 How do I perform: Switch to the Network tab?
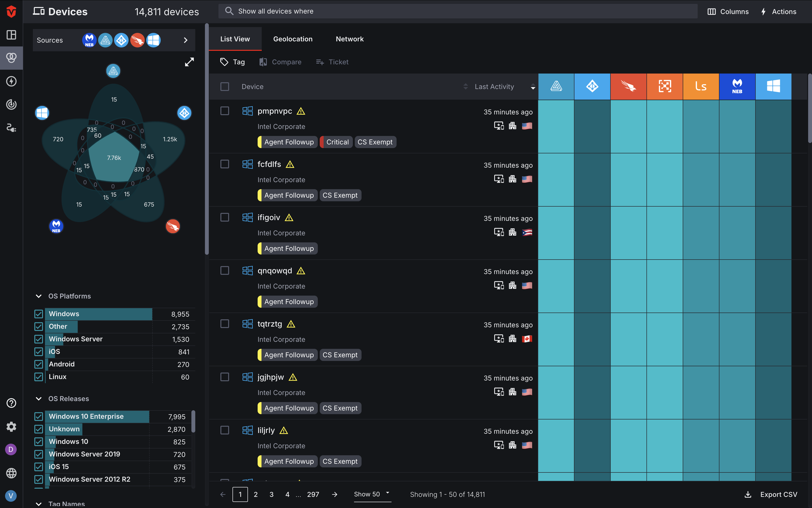coord(350,39)
